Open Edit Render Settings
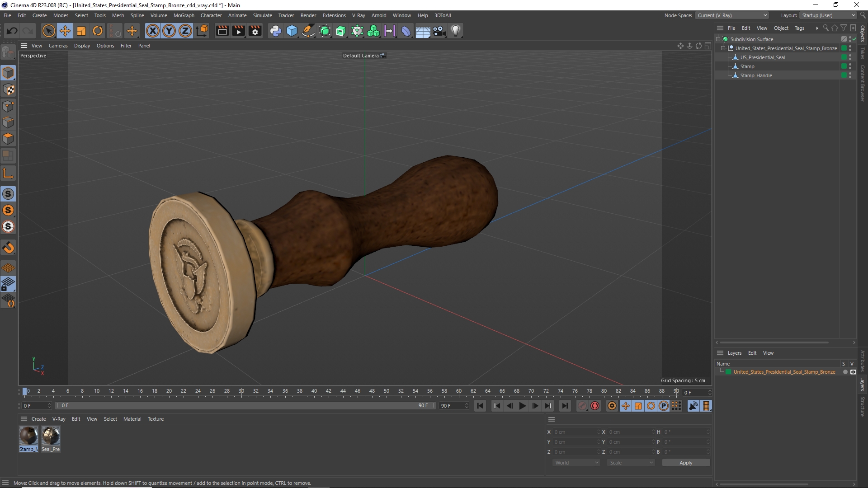Viewport: 868px width, 488px height. click(255, 31)
